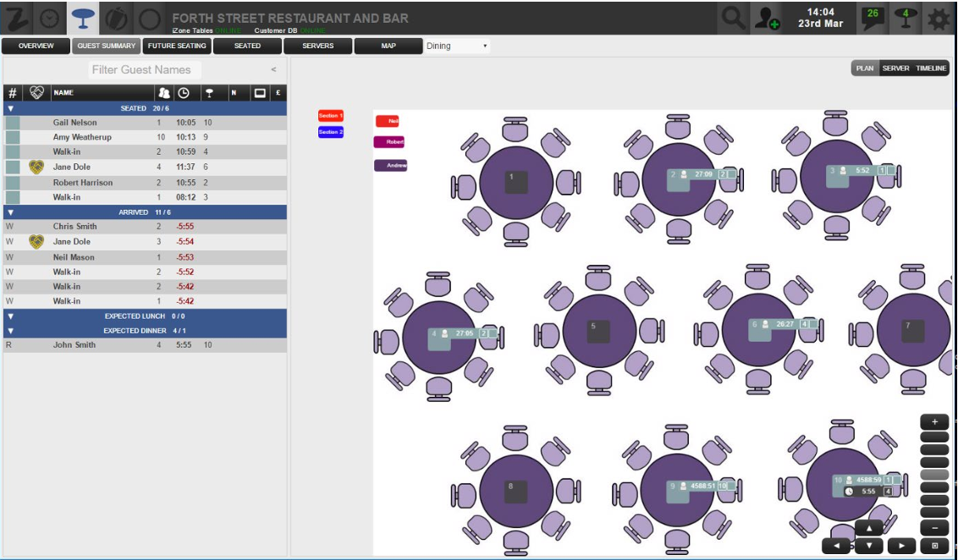Screen dimensions: 958x560
Task: Select the red Section 1 swatch
Action: coord(330,115)
